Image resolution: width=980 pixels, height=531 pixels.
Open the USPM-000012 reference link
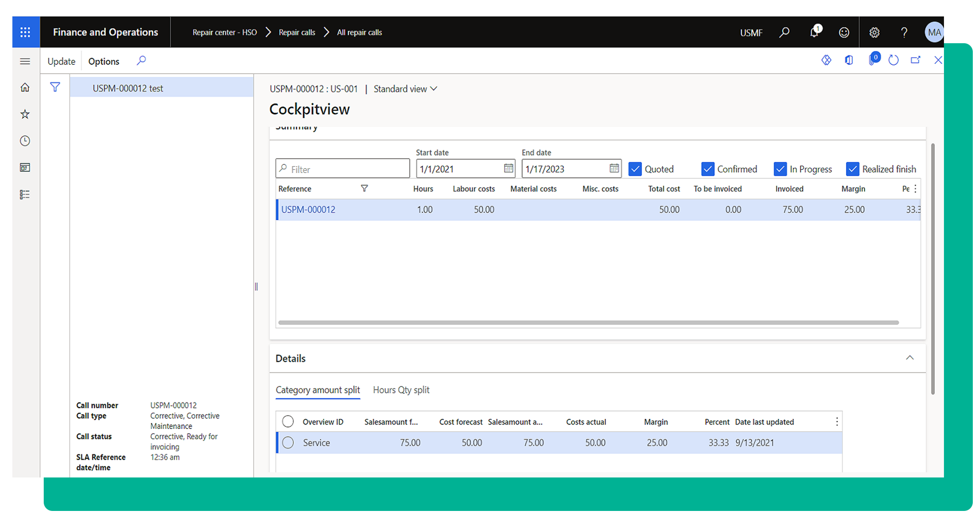tap(308, 210)
